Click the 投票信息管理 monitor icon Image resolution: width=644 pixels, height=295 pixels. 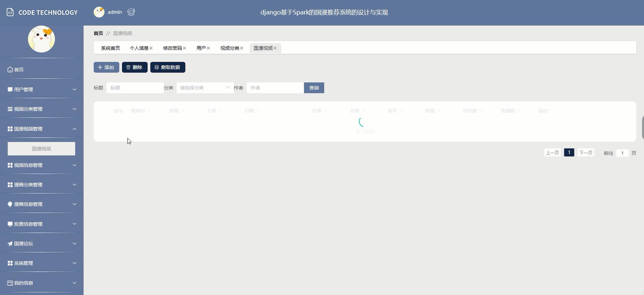pos(10,224)
